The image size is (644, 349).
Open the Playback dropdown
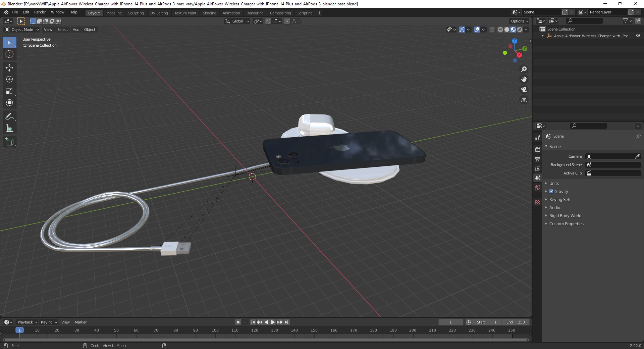pyautogui.click(x=27, y=322)
